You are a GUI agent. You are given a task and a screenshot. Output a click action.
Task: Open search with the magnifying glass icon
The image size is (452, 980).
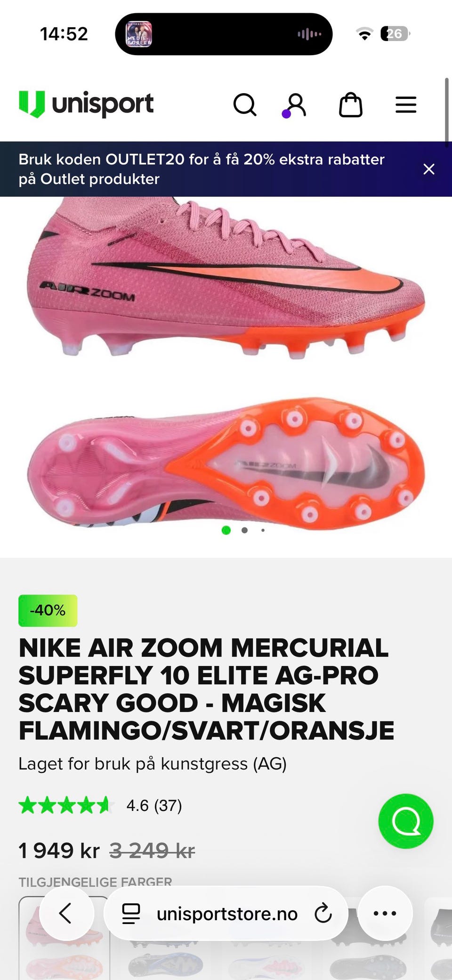[245, 105]
